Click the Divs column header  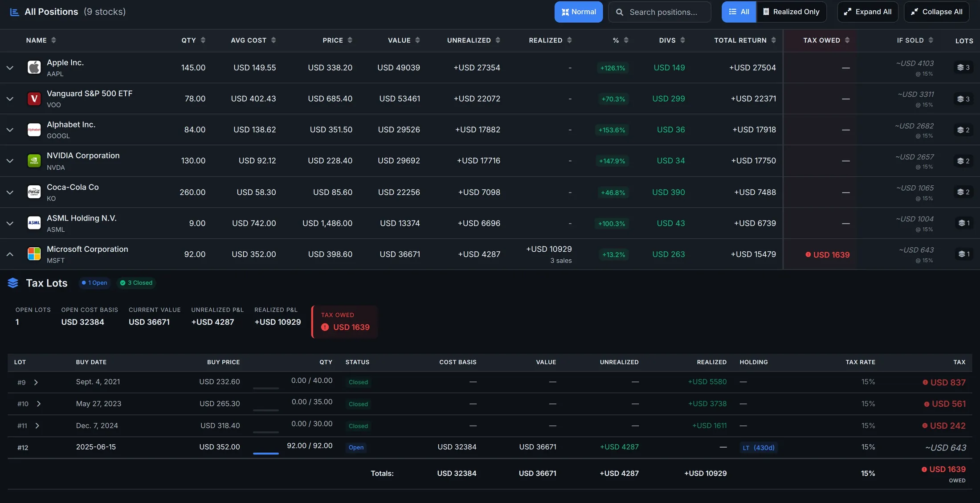672,40
